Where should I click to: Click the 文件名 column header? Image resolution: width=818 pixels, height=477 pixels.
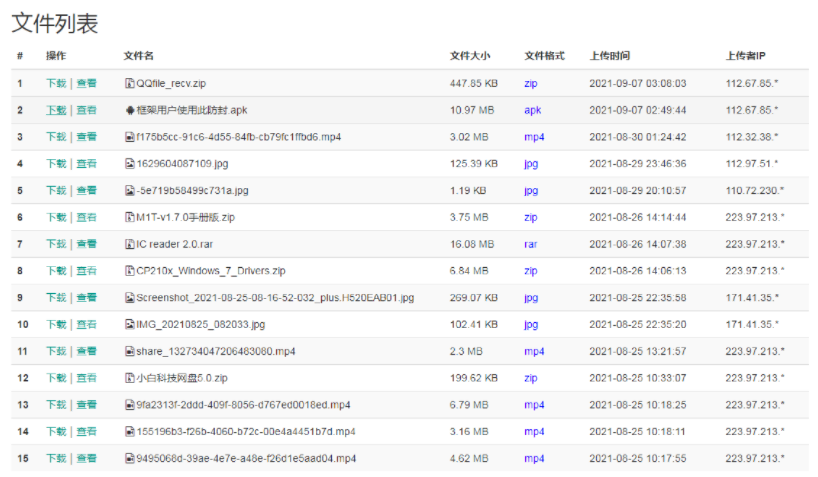tap(138, 56)
